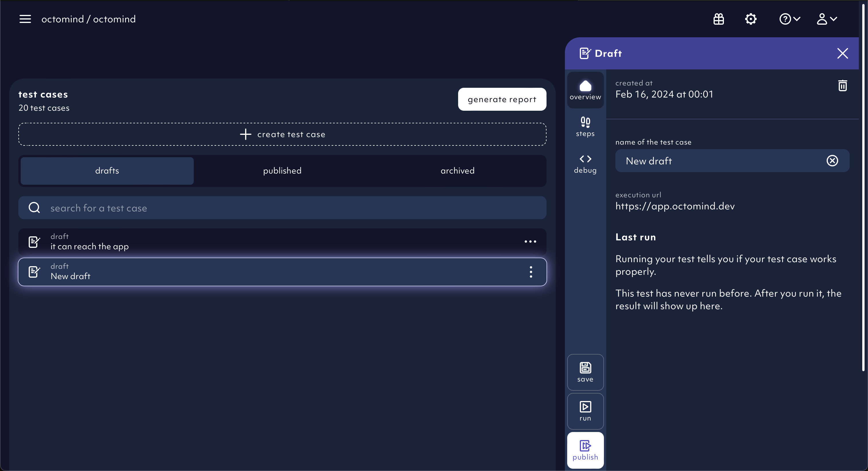Open settings gear icon
Image resolution: width=868 pixels, height=471 pixels.
750,19
